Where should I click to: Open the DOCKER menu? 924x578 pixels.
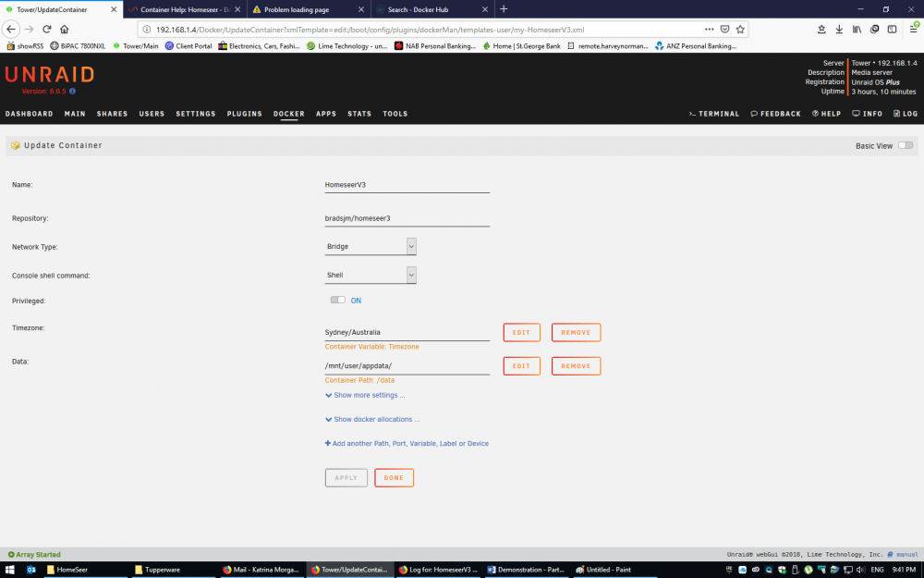[x=288, y=113]
